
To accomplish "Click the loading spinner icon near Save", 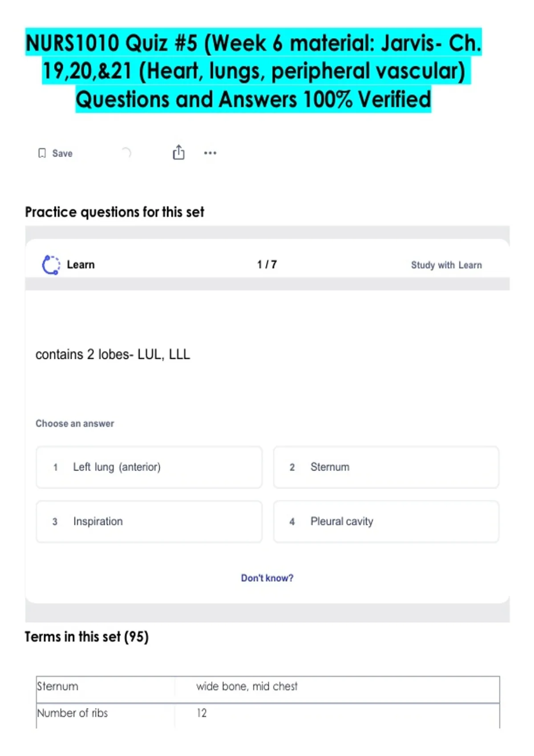I will click(x=126, y=153).
